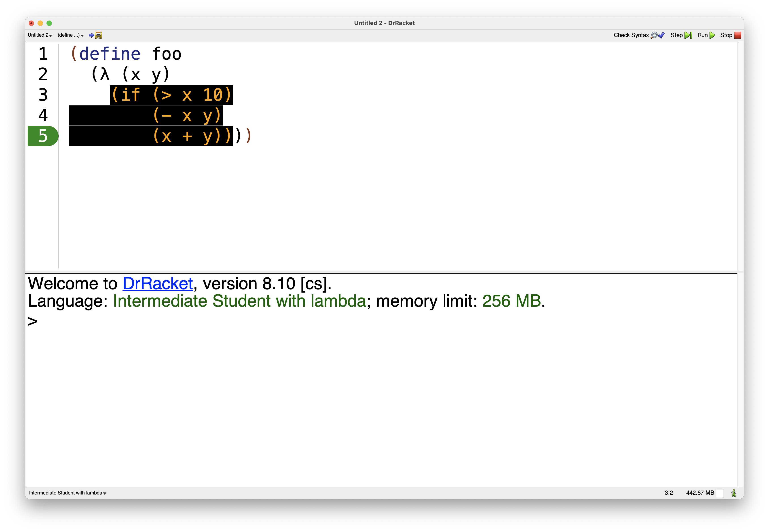
Task: Click the highlighted (if (> x 10) expression
Action: click(171, 95)
